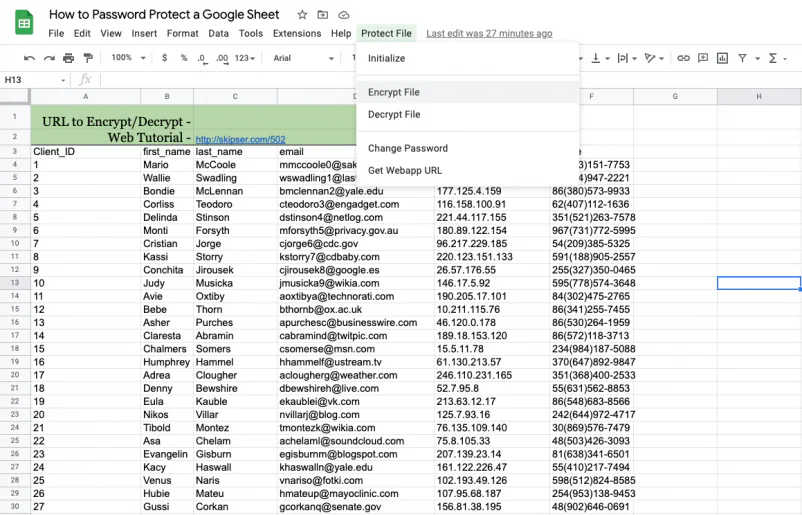The height and width of the screenshot is (515, 802).
Task: Format as currency with dollar icon
Action: pos(164,58)
